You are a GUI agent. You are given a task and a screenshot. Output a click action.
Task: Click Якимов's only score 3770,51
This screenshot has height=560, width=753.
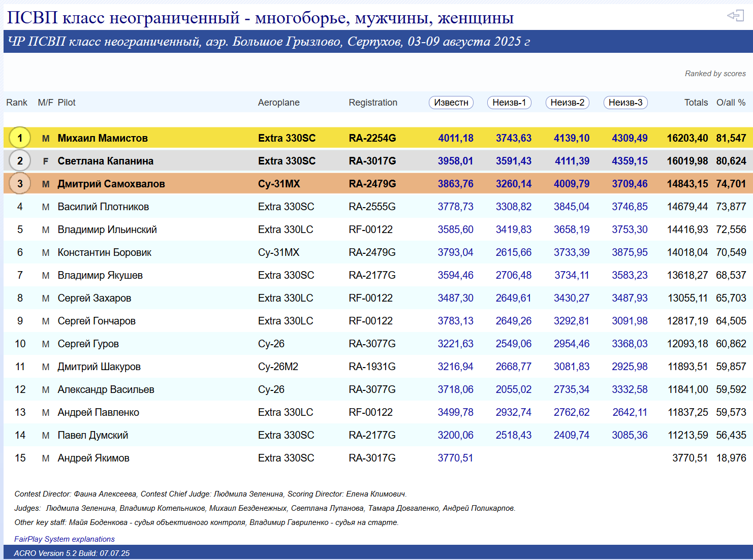(x=455, y=458)
